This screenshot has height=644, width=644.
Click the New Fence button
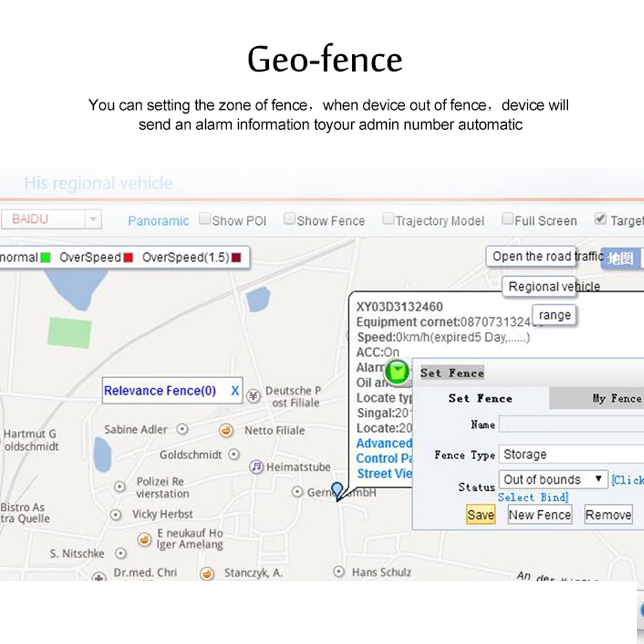pos(540,515)
